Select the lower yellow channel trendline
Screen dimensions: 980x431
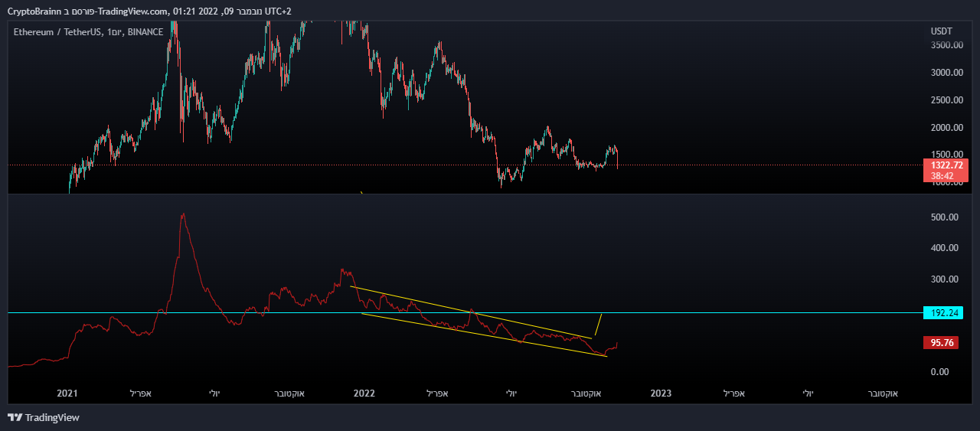pos(484,335)
